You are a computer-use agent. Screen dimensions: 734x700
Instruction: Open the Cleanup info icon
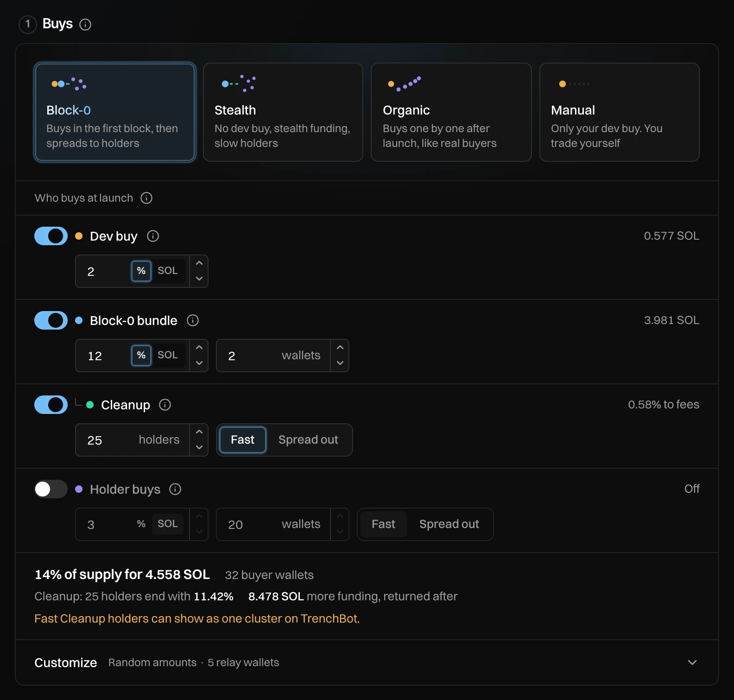tap(165, 405)
